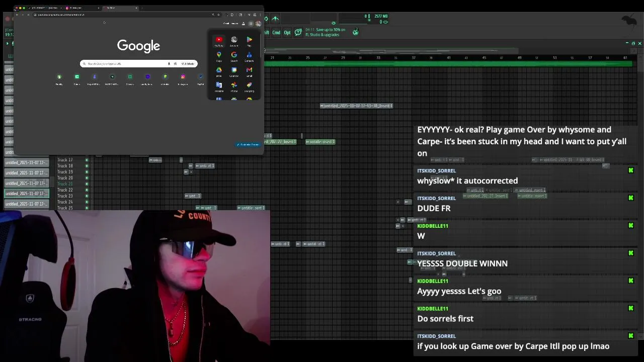This screenshot has width=644, height=362.
Task: Open Maps in the Google apps panel
Action: pyautogui.click(x=219, y=56)
